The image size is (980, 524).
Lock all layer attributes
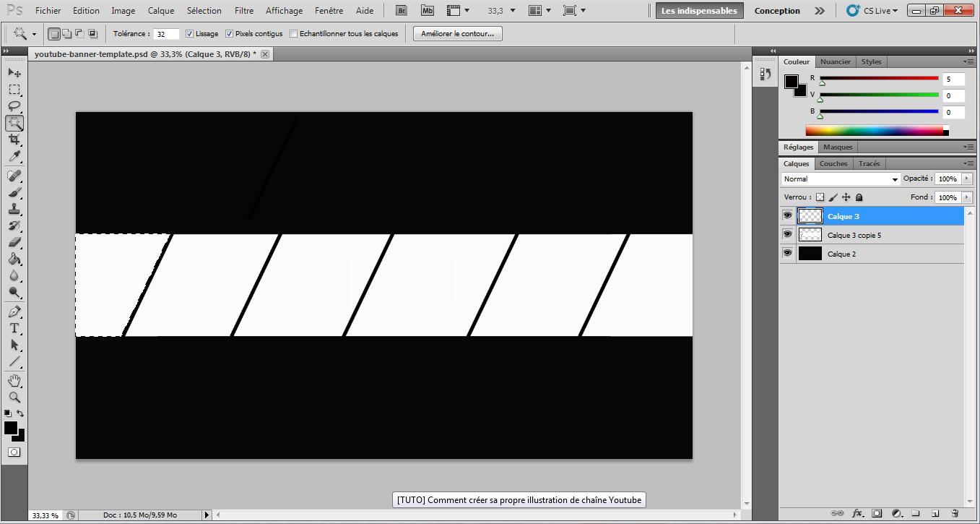click(859, 197)
